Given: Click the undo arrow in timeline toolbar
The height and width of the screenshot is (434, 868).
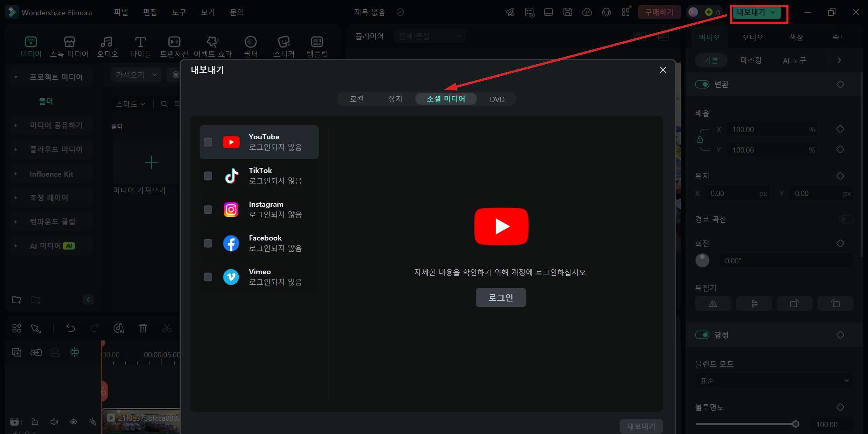Looking at the screenshot, I should point(70,328).
